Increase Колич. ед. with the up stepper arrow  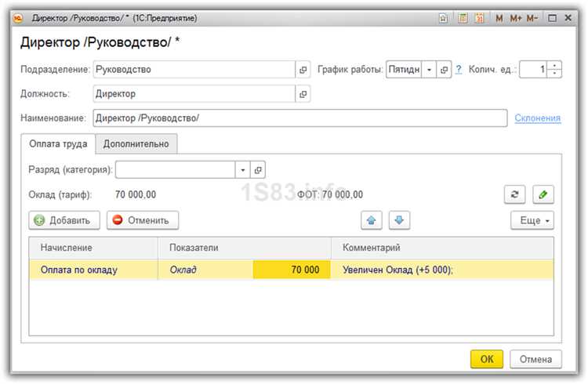[554, 66]
